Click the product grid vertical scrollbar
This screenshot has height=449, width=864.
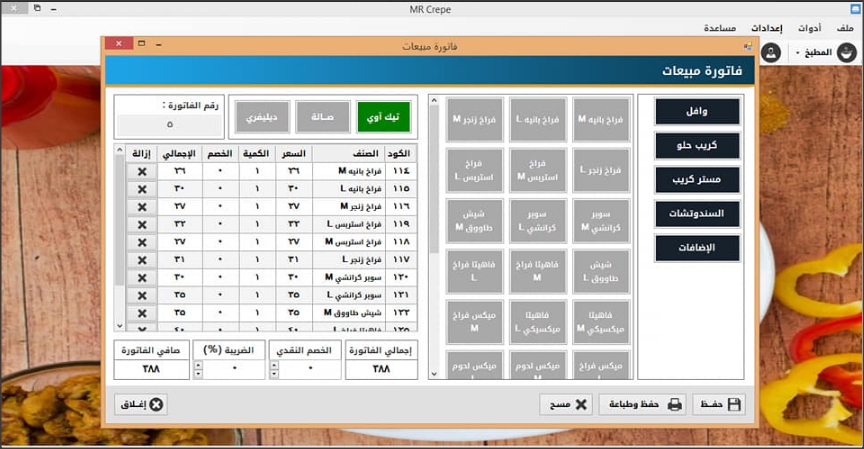pos(434,200)
